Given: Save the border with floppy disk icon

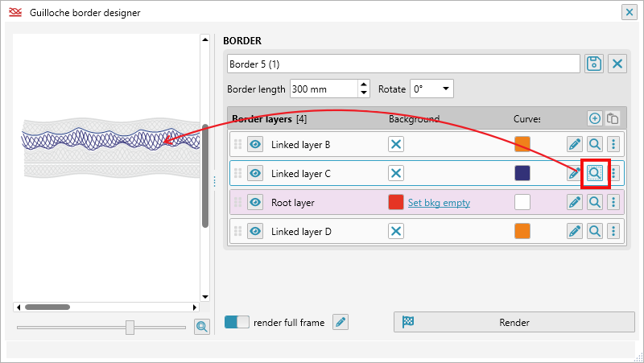Looking at the screenshot, I should point(594,64).
